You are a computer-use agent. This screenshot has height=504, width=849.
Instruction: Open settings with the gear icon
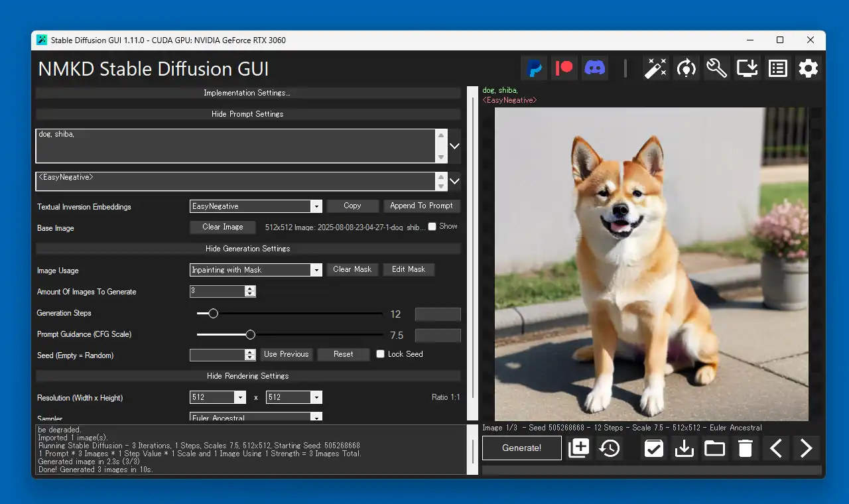point(809,68)
